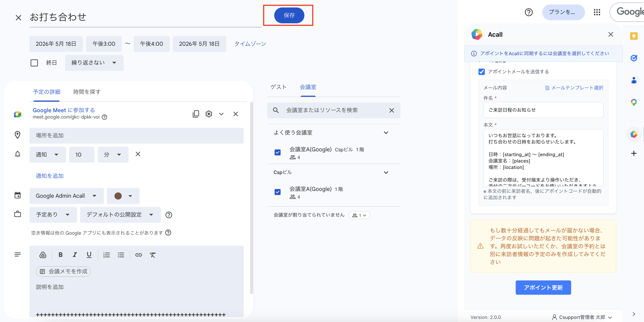Click 通知を追加 link
644x322 pixels.
50,176
